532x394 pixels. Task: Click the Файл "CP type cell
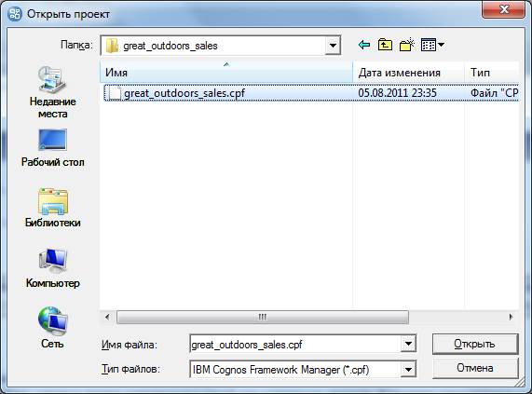[494, 93]
